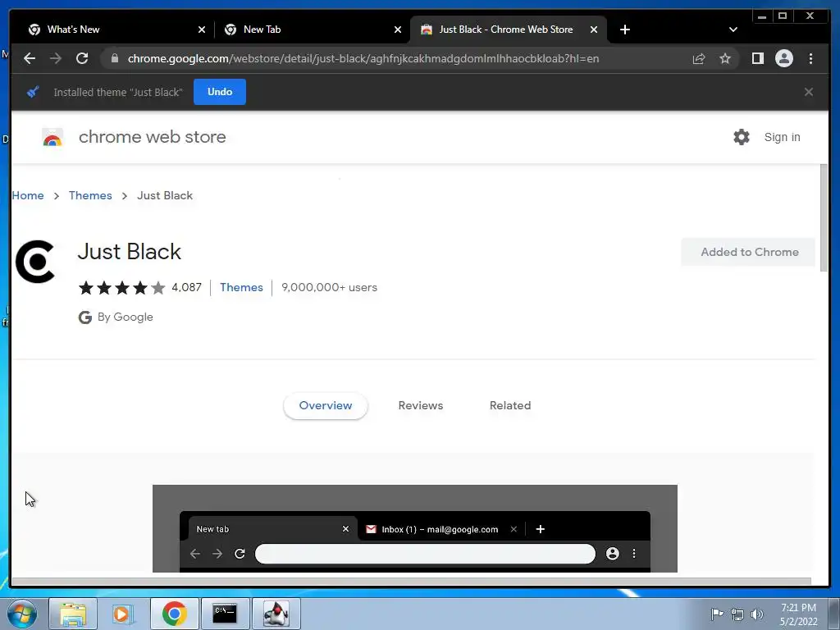The image size is (840, 630).
Task: Open the side panel icon
Action: pyautogui.click(x=757, y=58)
